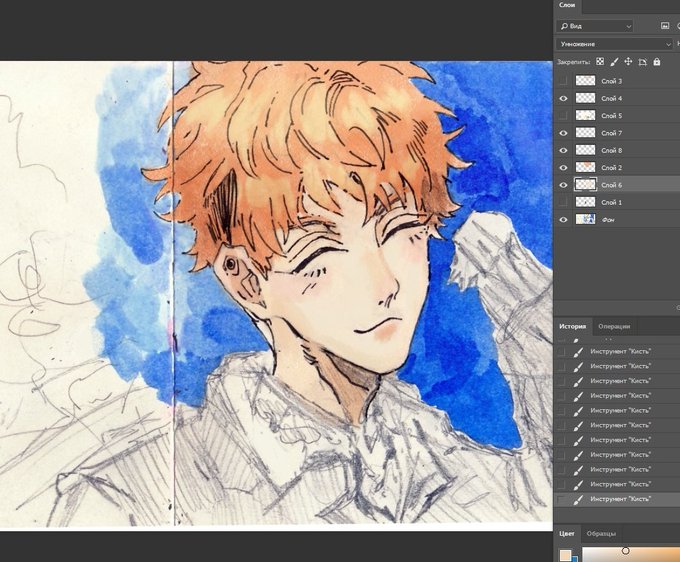Click the lock position move icon
The height and width of the screenshot is (562, 680).
click(x=628, y=62)
